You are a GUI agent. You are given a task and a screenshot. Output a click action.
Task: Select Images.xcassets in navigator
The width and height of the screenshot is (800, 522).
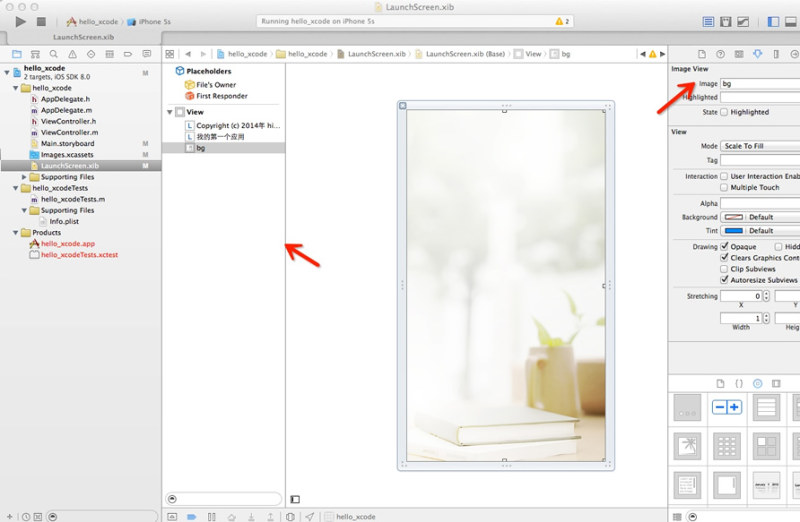tap(67, 155)
